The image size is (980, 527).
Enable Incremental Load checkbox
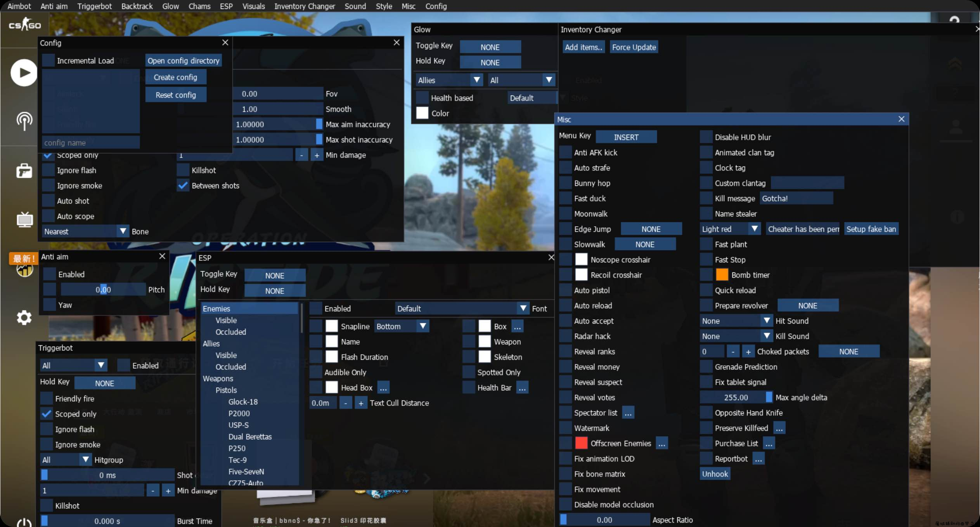pos(48,61)
